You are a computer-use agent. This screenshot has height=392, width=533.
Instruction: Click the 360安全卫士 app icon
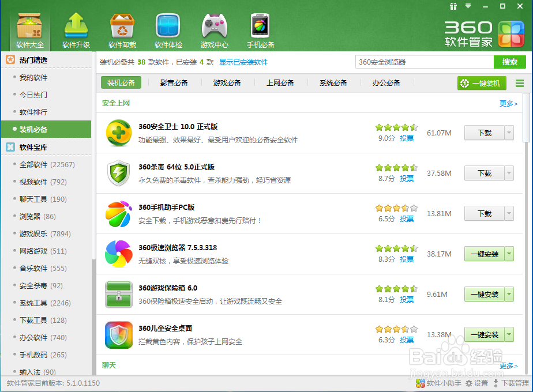coord(119,133)
